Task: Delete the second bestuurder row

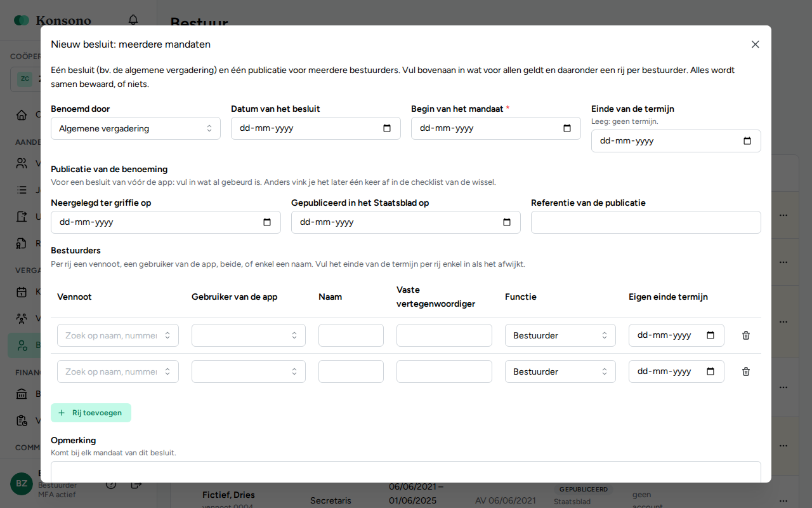Action: [746, 371]
